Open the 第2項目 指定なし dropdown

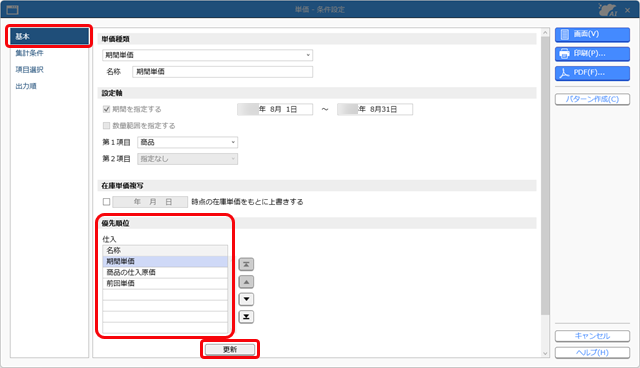(x=187, y=159)
